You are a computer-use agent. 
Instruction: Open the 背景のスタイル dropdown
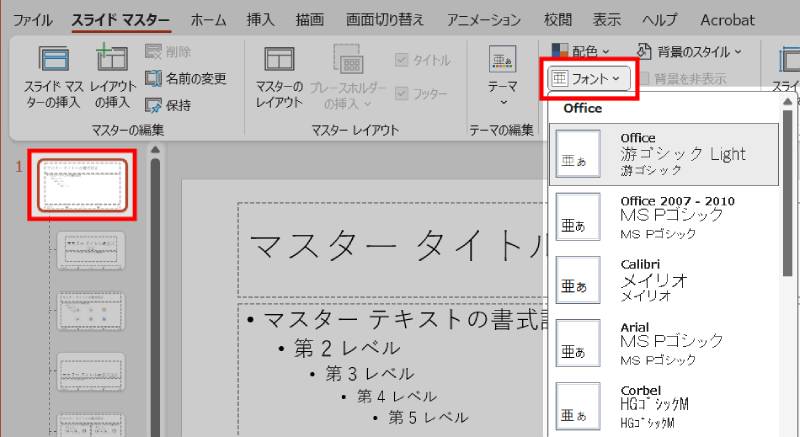click(689, 52)
